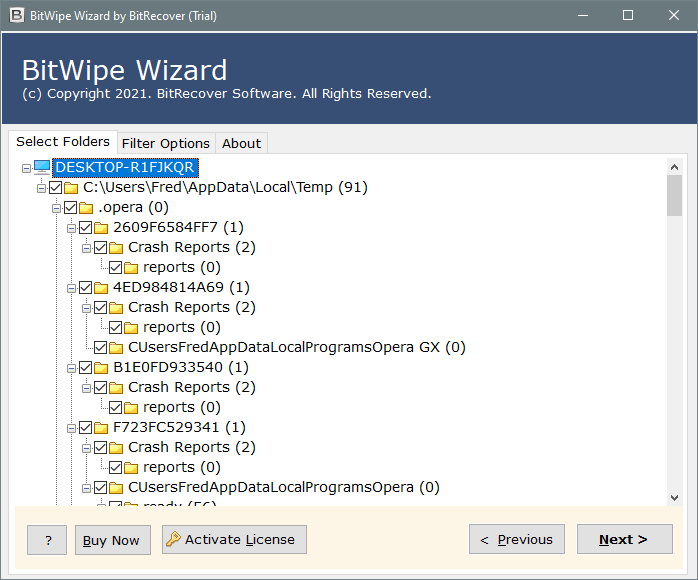Click folder icon of C:\Users\Fred\AppData\Local\Temp
698x580 pixels.
point(71,188)
